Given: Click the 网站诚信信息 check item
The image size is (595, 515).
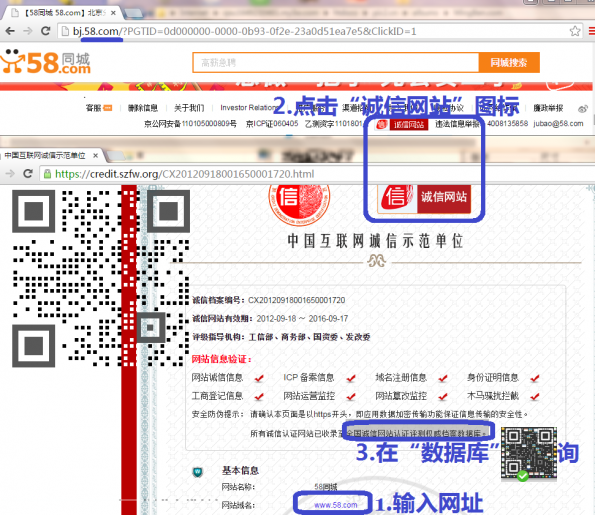Looking at the screenshot, I should tap(228, 378).
